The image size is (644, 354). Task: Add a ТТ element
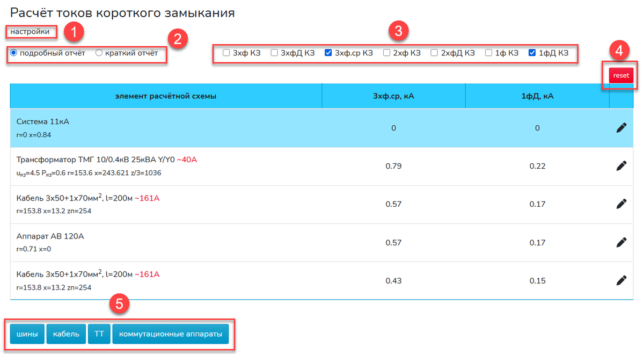(x=99, y=333)
